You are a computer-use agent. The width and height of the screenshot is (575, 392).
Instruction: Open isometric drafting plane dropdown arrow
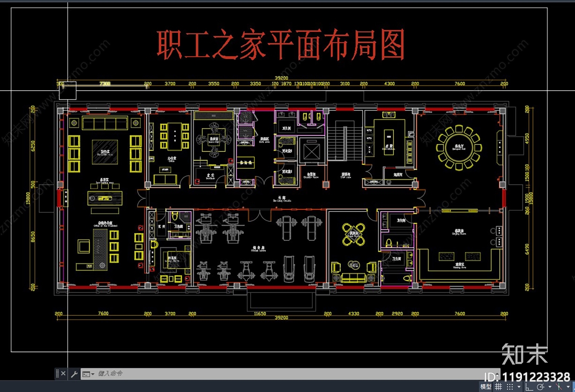pyautogui.click(x=568, y=387)
